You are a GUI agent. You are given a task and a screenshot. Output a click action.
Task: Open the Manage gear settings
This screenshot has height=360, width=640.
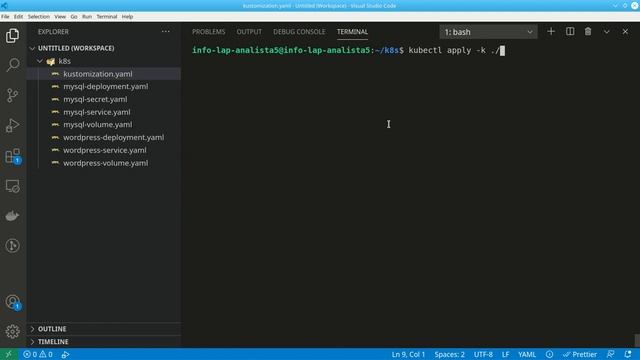(x=13, y=331)
